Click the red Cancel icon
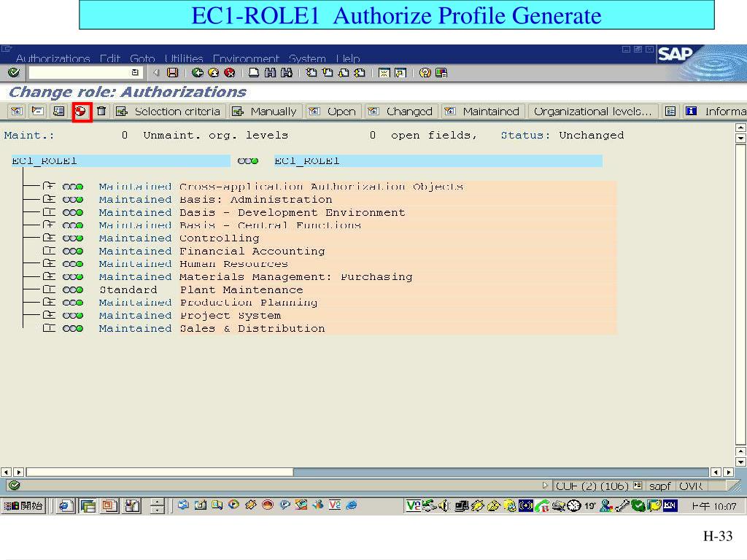This screenshot has height=560, width=747. point(230,72)
